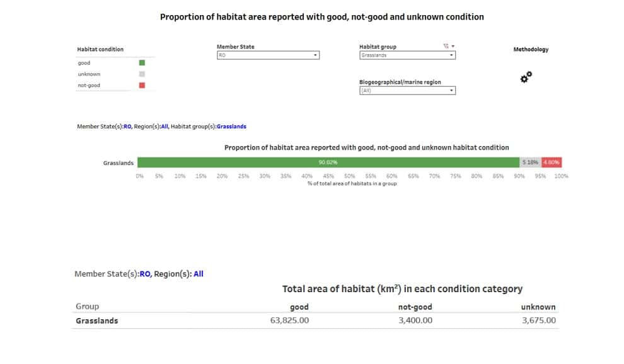Click the 'unknown' column header in the table
Screen dimensions: 624x364
click(538, 307)
